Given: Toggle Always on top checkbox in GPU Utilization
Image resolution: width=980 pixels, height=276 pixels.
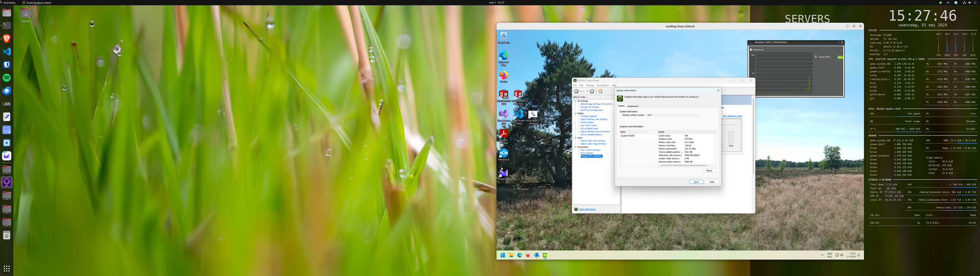Looking at the screenshot, I should pos(751,50).
